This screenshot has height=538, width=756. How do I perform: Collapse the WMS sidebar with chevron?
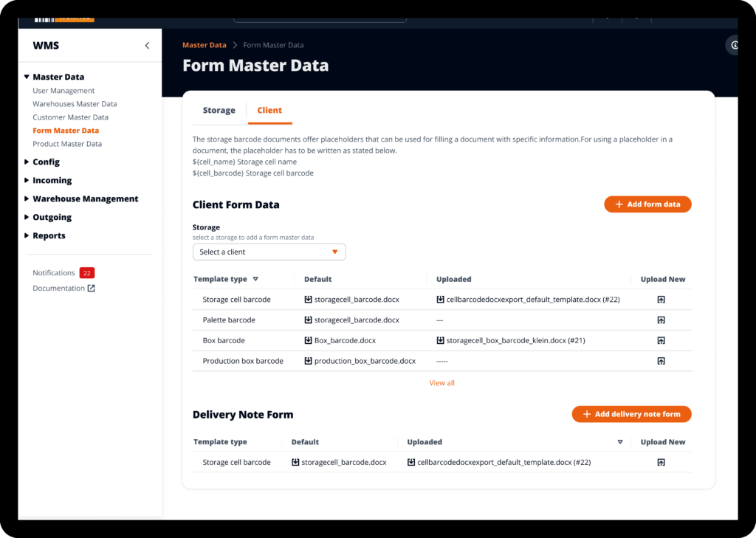(147, 46)
